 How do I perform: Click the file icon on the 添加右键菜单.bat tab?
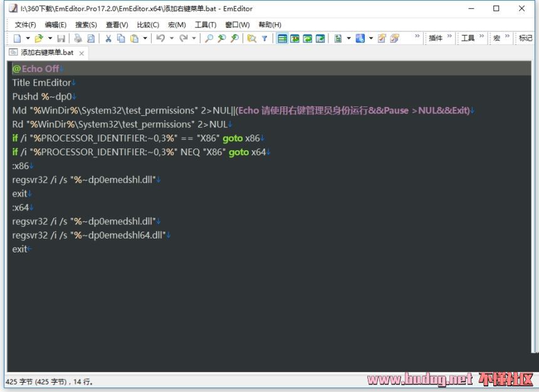(x=13, y=52)
